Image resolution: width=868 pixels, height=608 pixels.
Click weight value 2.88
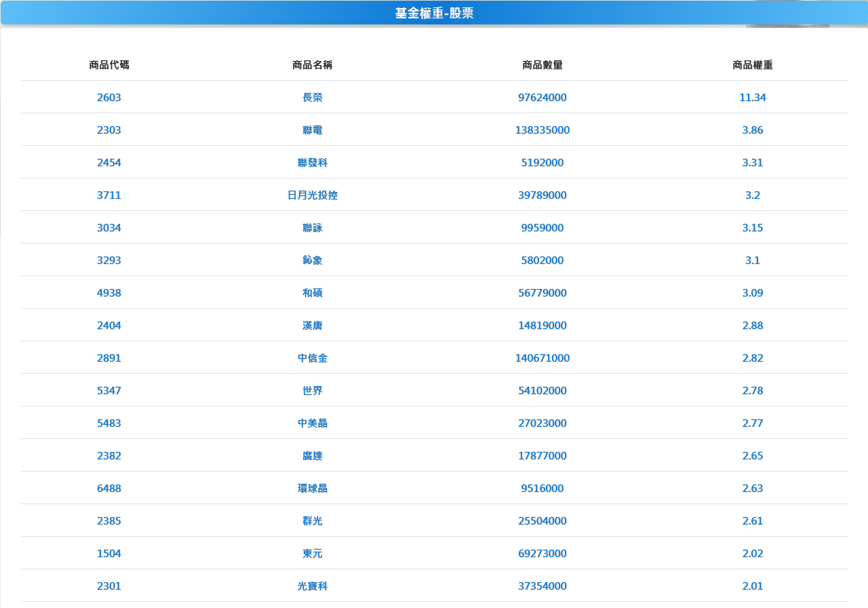[x=753, y=326]
